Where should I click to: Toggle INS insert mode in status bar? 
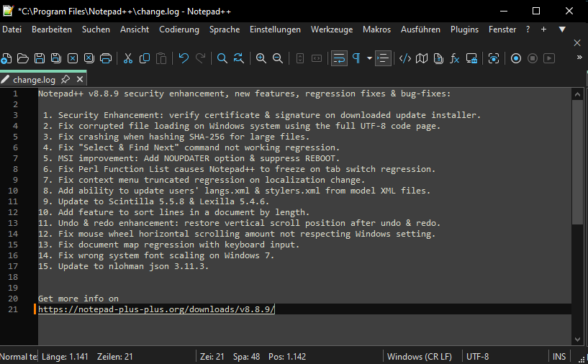559,356
